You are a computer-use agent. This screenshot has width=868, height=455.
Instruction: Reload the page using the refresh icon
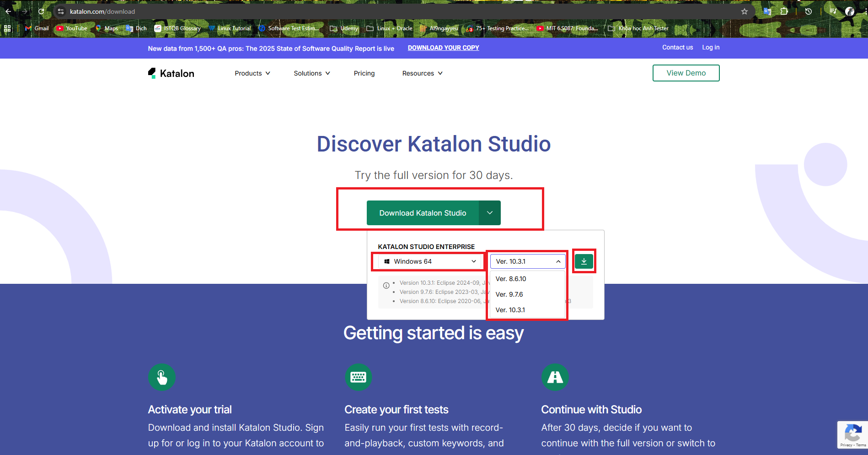41,11
